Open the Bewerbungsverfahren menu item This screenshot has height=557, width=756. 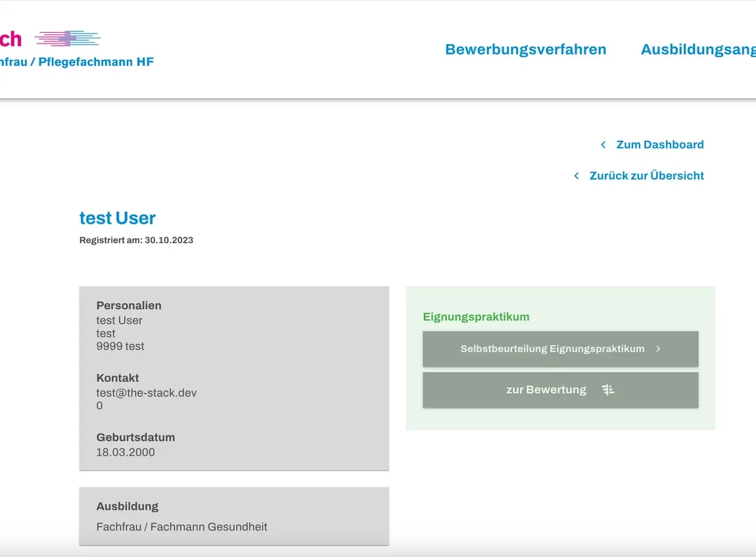[x=525, y=50]
